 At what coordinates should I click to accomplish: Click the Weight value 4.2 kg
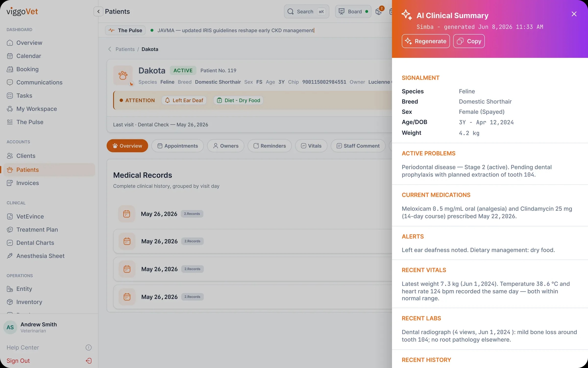[x=469, y=133]
